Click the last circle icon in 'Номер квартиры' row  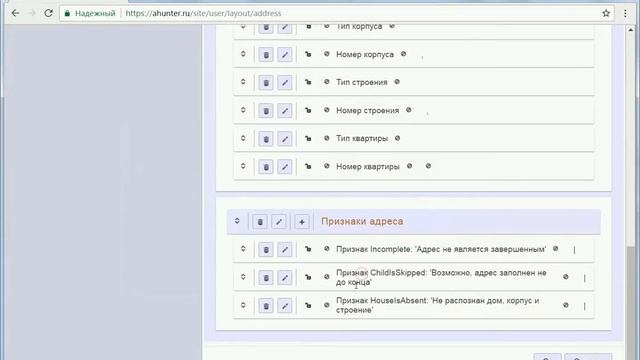pyautogui.click(x=428, y=166)
